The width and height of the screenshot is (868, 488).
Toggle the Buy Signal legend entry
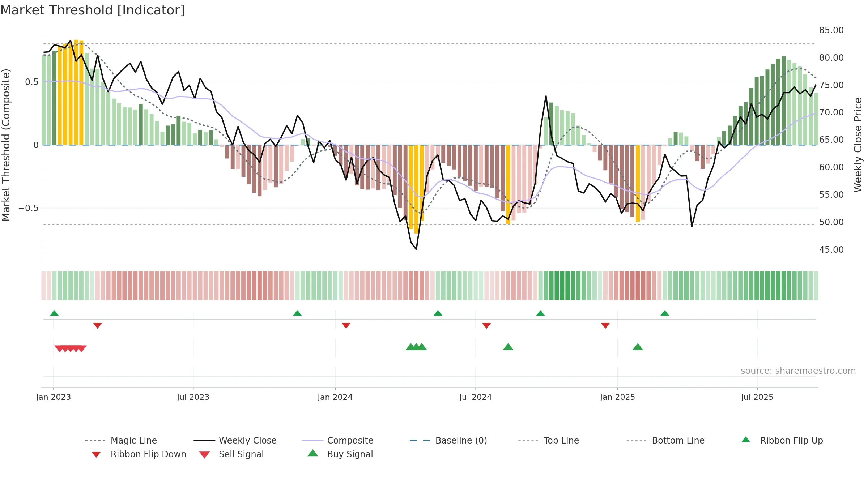click(340, 454)
